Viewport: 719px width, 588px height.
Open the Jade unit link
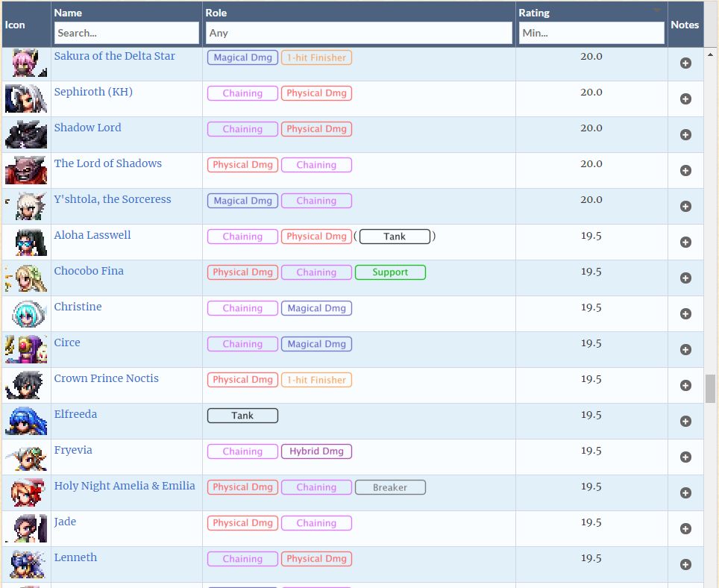(x=65, y=521)
